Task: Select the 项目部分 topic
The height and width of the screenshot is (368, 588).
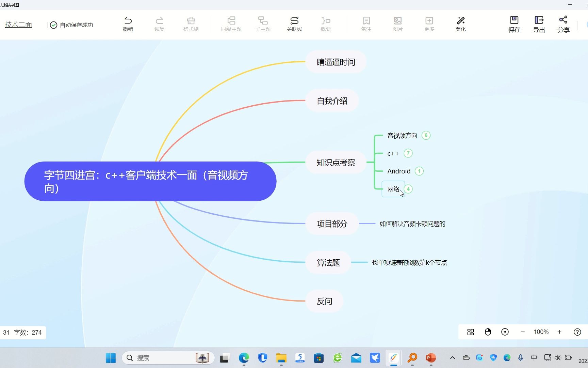Action: pyautogui.click(x=332, y=224)
